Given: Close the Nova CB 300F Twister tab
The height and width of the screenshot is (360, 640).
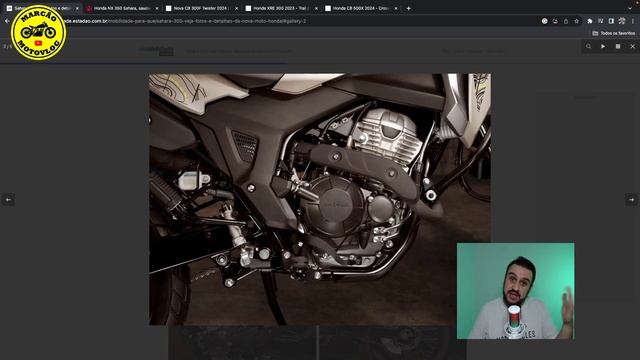Looking at the screenshot, I should click(x=236, y=8).
